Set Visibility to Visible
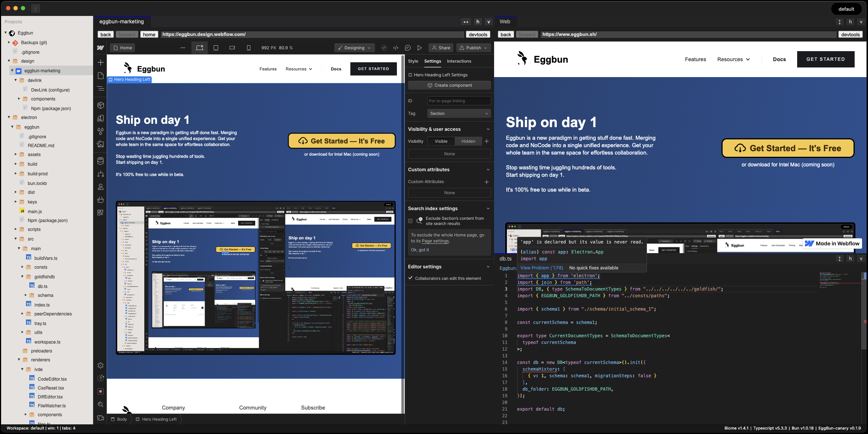The image size is (868, 434). point(441,141)
